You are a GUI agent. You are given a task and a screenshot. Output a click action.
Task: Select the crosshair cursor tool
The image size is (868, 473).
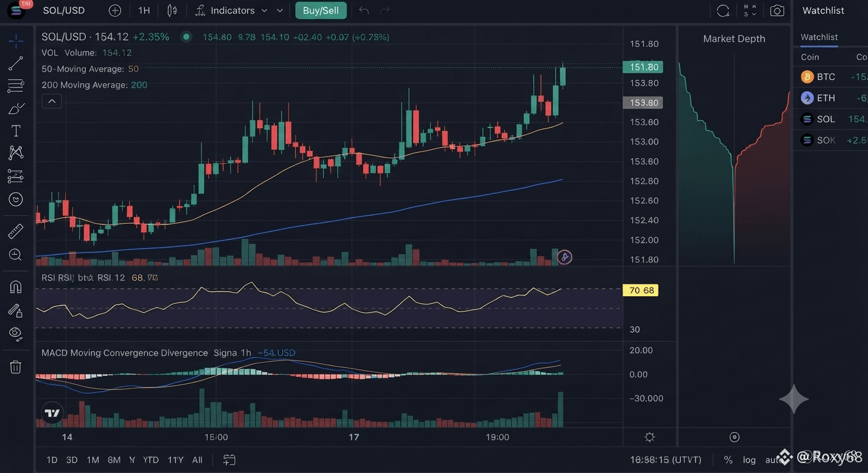pos(16,41)
